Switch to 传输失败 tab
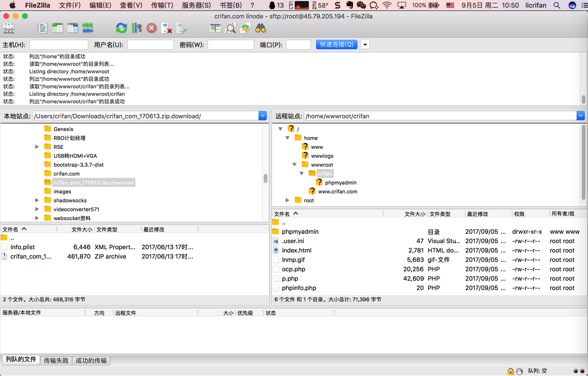 click(56, 361)
